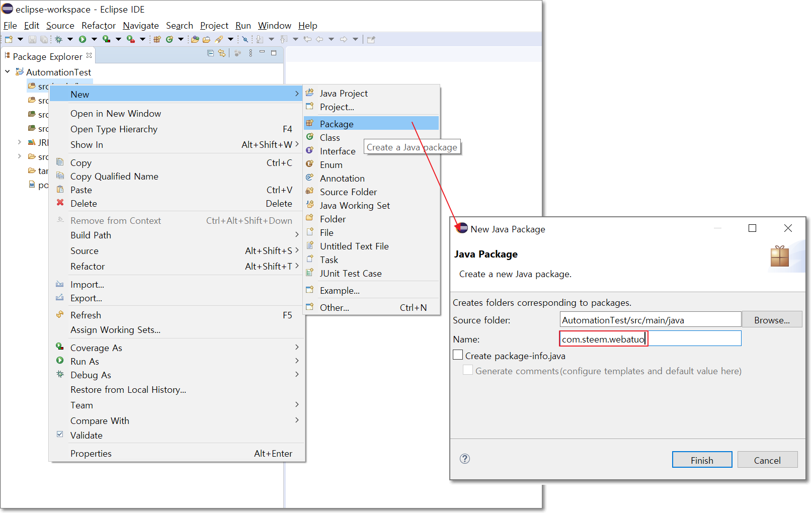Choose Other... from the New submenu

371,307
